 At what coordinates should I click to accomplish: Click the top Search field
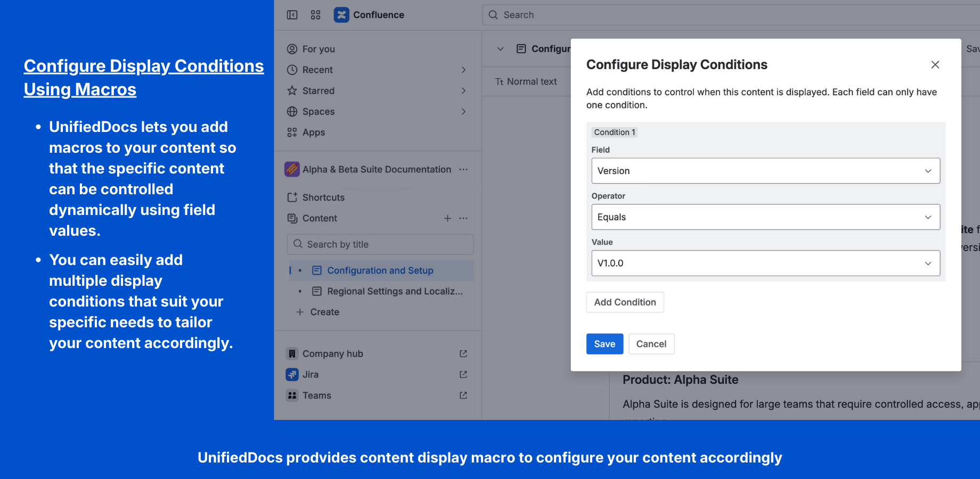tap(731, 15)
